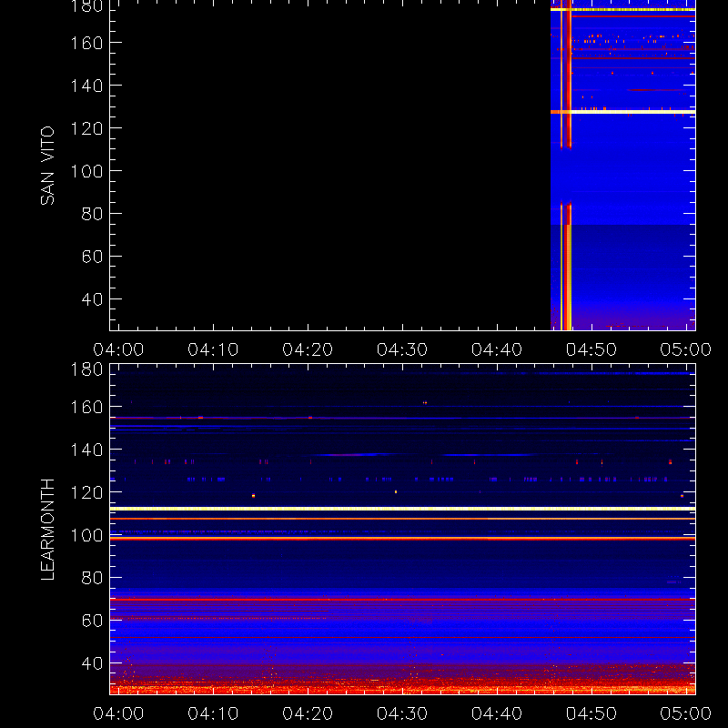
Task: Pick the 04:20 label under Learmonth plot
Action: click(x=308, y=713)
